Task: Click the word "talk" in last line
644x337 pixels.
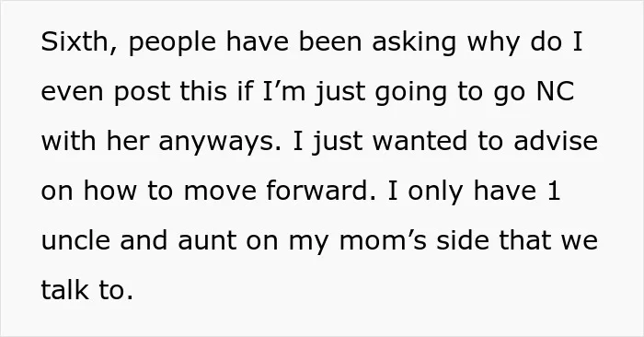Action: 64,290
